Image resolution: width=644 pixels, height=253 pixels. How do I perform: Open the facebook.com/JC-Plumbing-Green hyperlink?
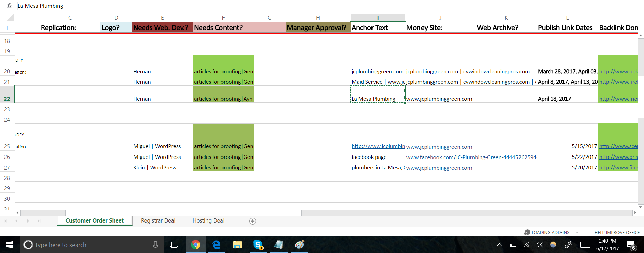click(471, 157)
